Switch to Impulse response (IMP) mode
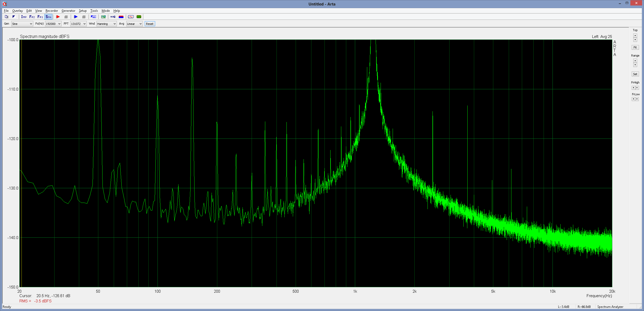Viewport: 644px width, 311px height. [24, 17]
